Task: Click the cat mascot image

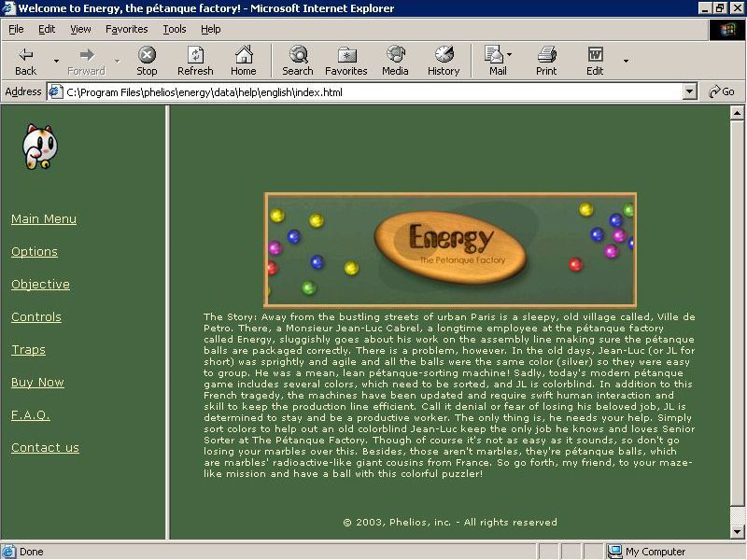Action: [40, 147]
